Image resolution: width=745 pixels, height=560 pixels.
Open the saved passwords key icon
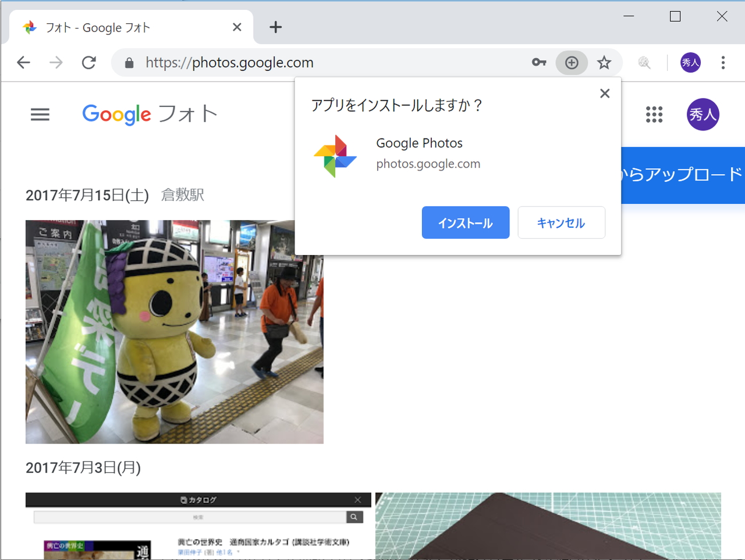click(x=538, y=62)
